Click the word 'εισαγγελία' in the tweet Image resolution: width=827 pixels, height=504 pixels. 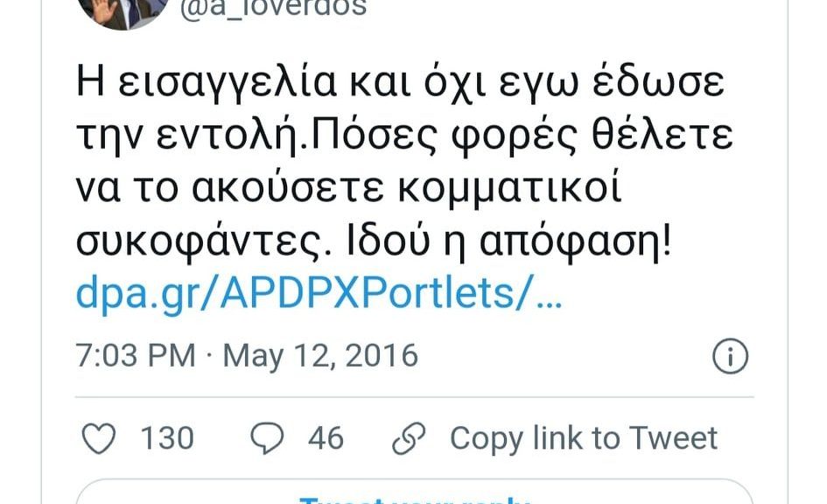click(x=227, y=84)
